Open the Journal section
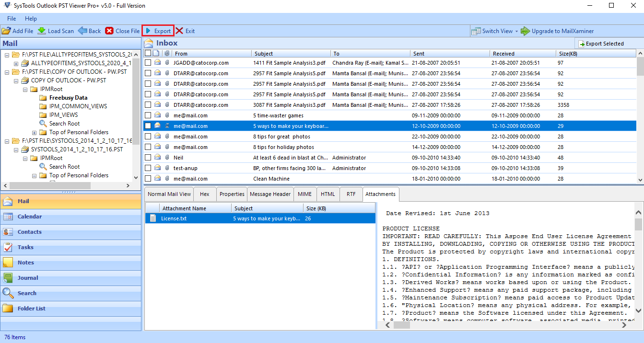The height and width of the screenshot is (343, 644). click(29, 278)
